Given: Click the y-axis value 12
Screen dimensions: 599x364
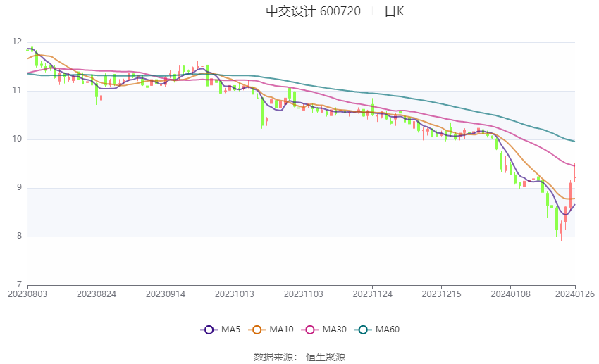Looking at the screenshot, I should [x=17, y=42].
